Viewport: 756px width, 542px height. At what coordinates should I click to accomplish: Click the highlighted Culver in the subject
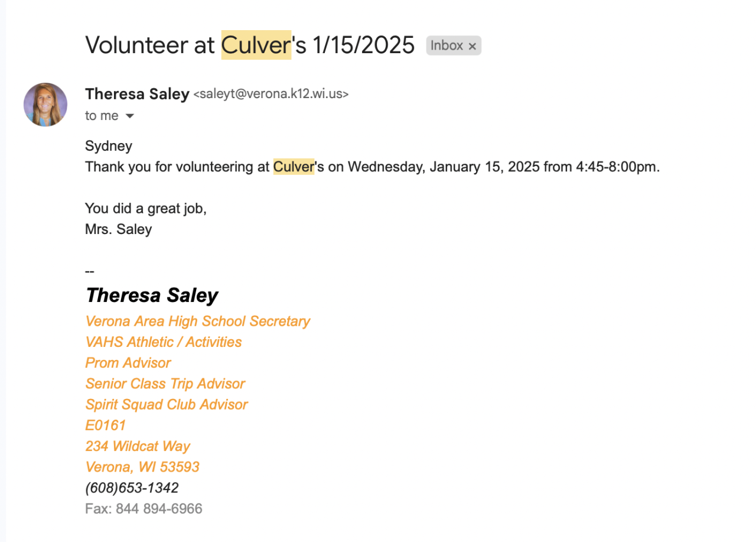click(x=256, y=45)
